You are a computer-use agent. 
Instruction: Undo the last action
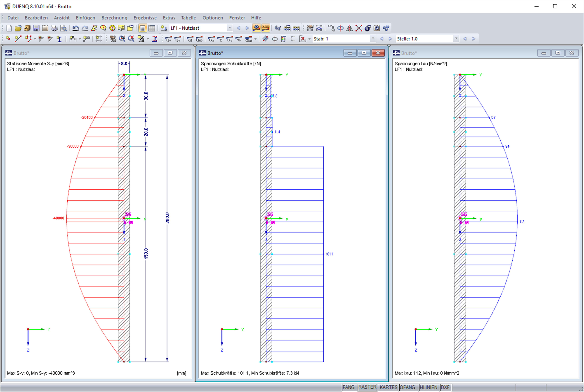[75, 28]
